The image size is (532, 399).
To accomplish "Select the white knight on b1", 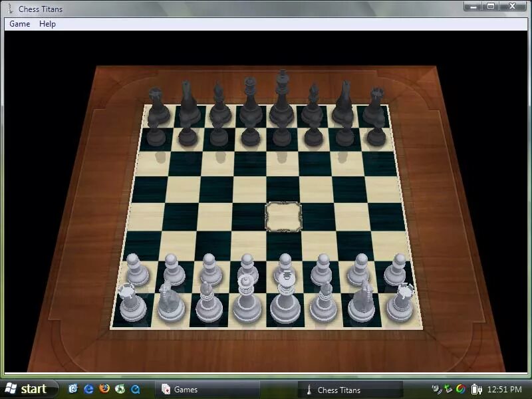I will tap(171, 302).
